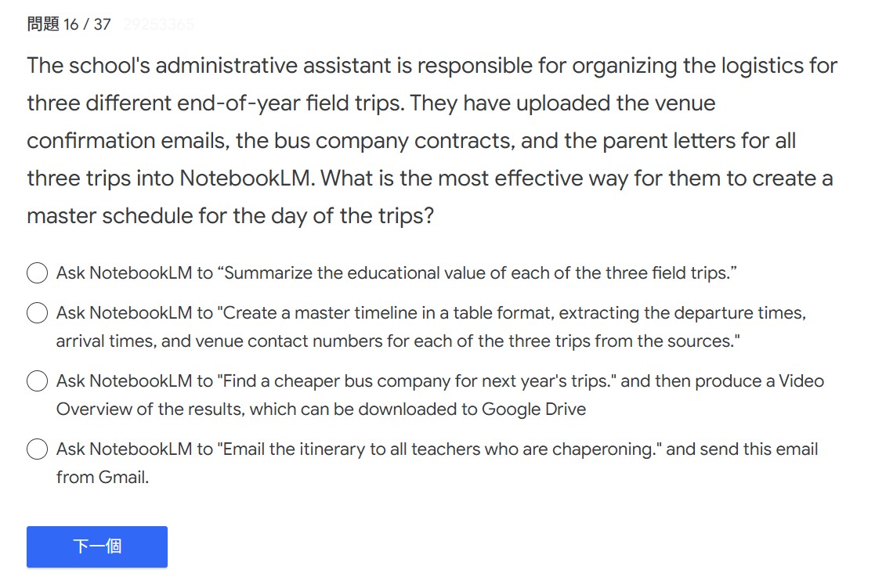Click the question line ending with "trips?"
This screenshot has height=588, width=875.
(230, 216)
